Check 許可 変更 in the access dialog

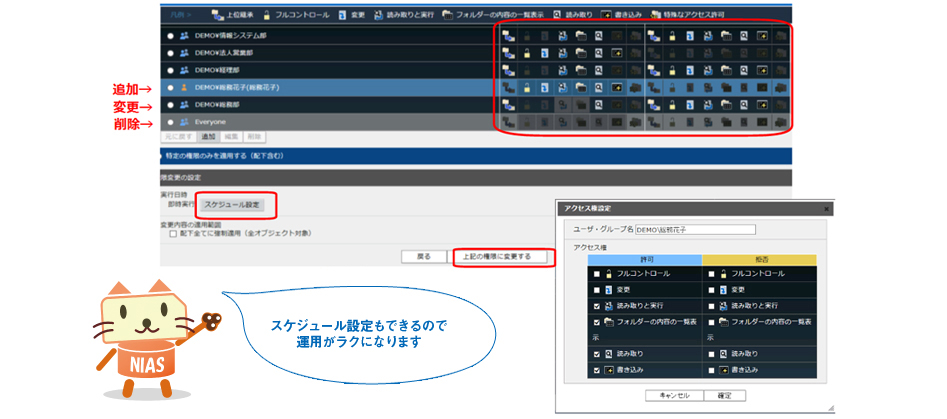(597, 290)
